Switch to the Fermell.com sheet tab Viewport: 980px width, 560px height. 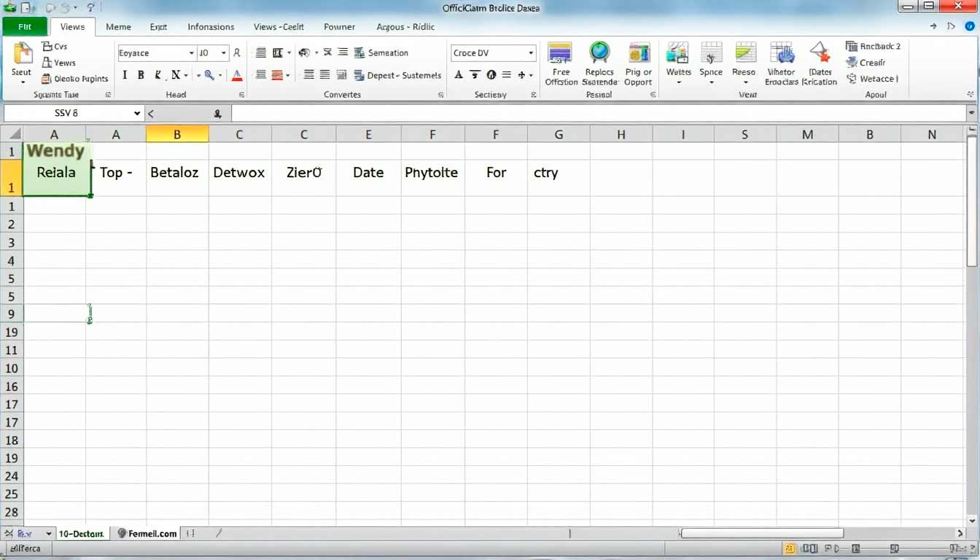[x=147, y=534]
